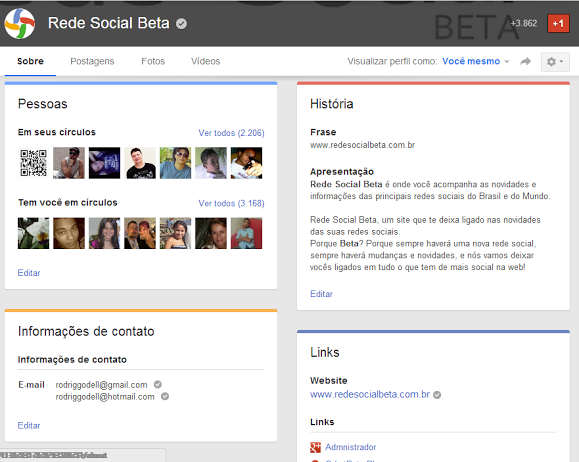Click verified icon next to website link
Viewport: 579px width, 462px height.
[437, 395]
